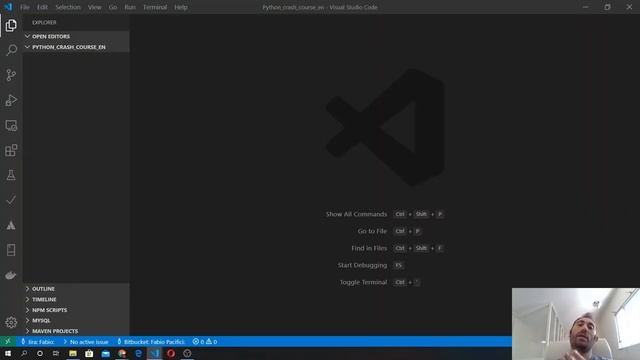
Task: Expand the Outline section
Action: [76, 289]
